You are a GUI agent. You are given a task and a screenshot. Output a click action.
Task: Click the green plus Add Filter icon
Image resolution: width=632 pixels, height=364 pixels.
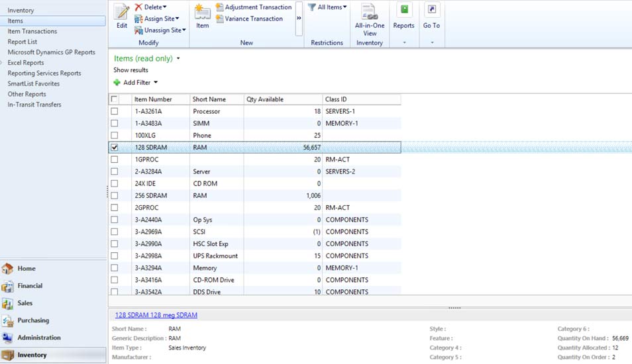click(117, 83)
